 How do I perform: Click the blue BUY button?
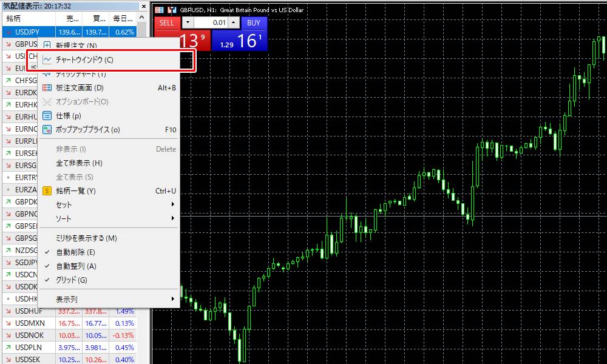(x=254, y=23)
